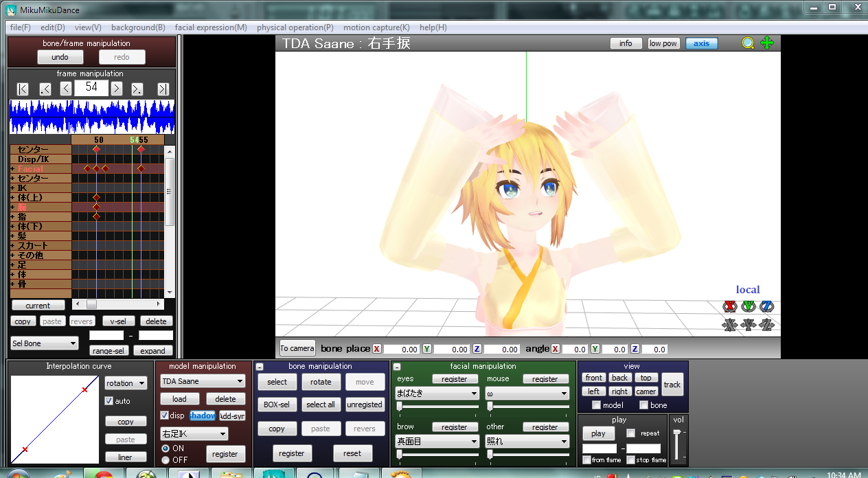Open Chrome from the taskbar
Screen dimensions: 868x478
(103, 473)
